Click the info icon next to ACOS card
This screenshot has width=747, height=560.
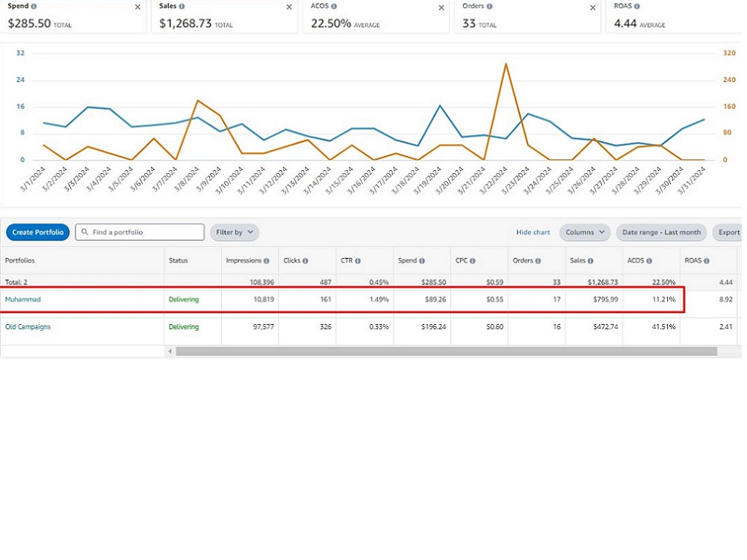(334, 6)
